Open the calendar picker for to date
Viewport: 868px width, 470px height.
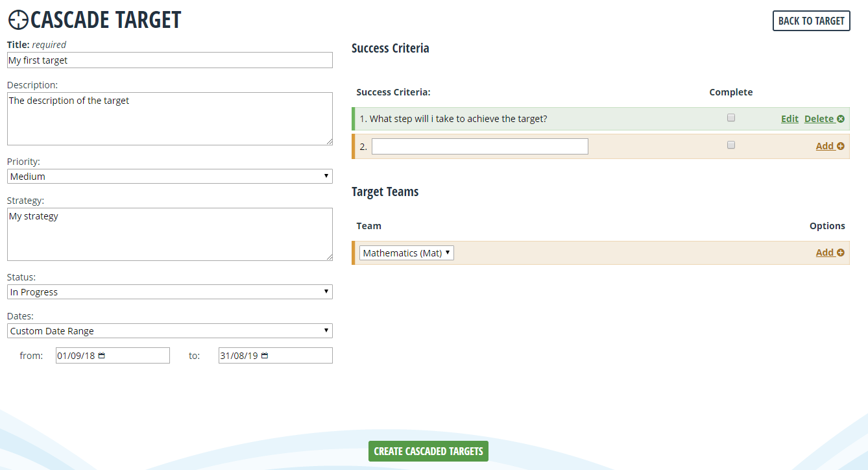tap(265, 356)
